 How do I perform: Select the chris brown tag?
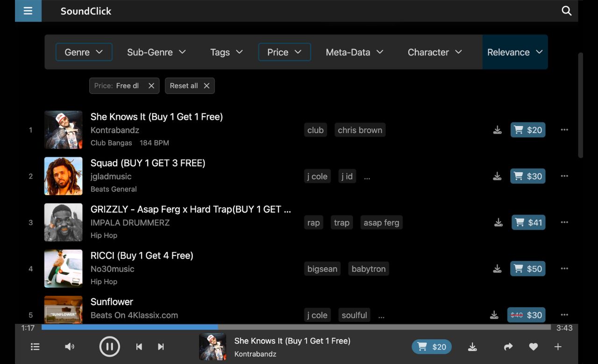pos(360,130)
